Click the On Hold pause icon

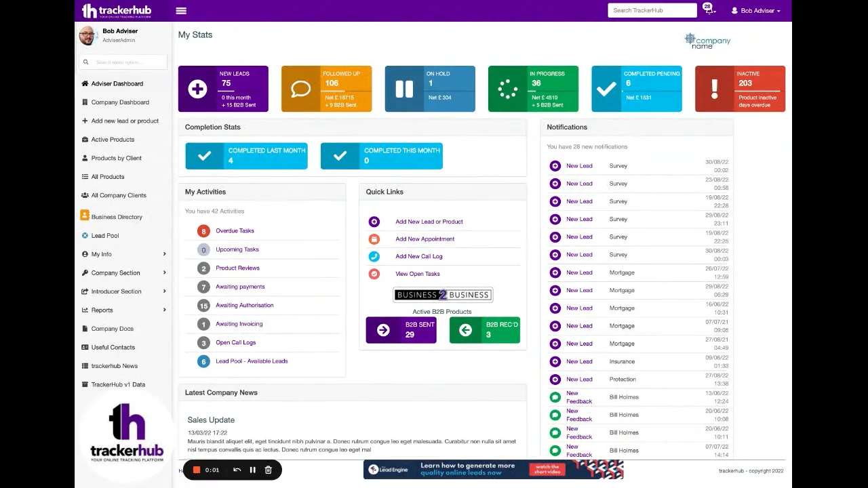click(x=404, y=89)
